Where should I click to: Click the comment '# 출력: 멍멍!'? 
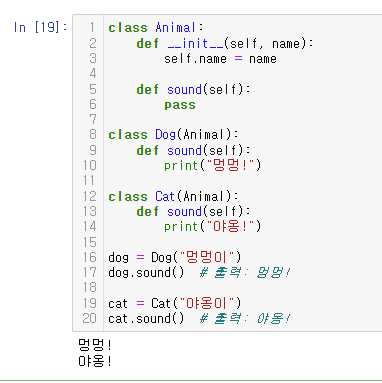(245, 273)
